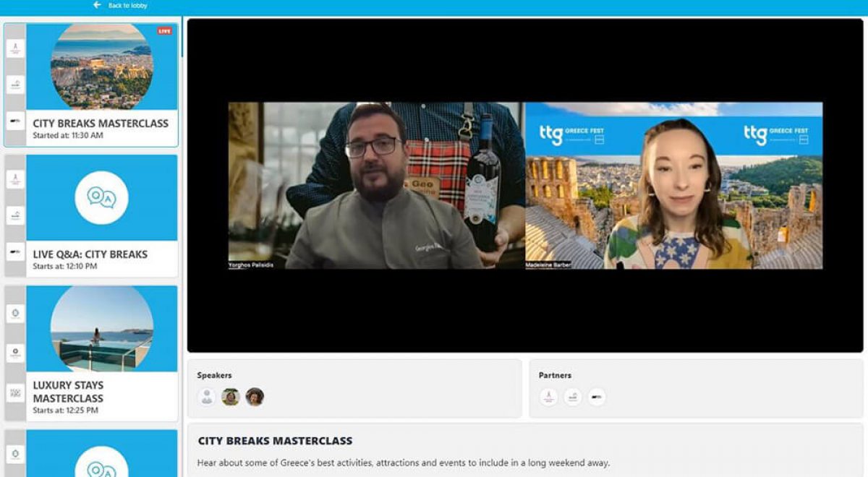Screen dimensions: 868x477
Task: Open the middle partner logo under Partners
Action: (x=573, y=397)
